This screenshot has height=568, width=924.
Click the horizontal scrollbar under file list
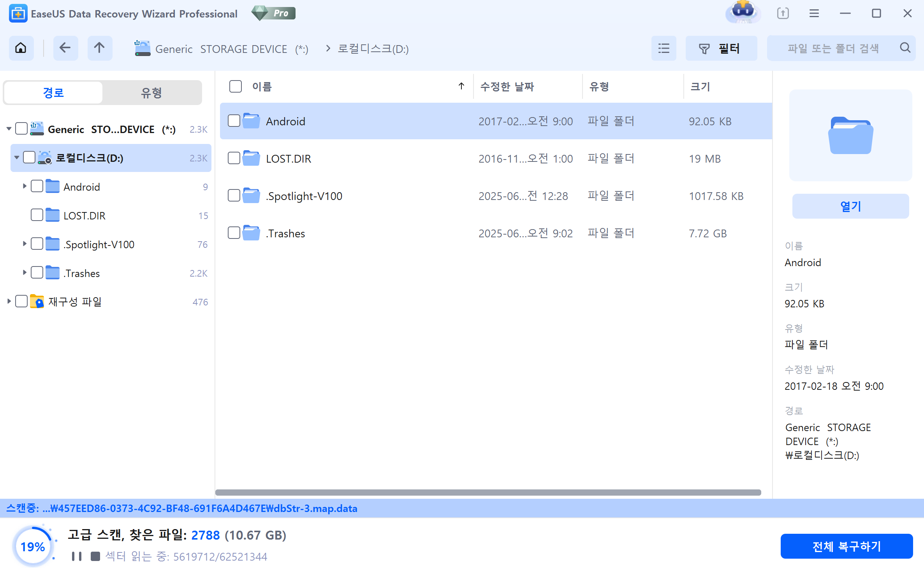pos(488,493)
